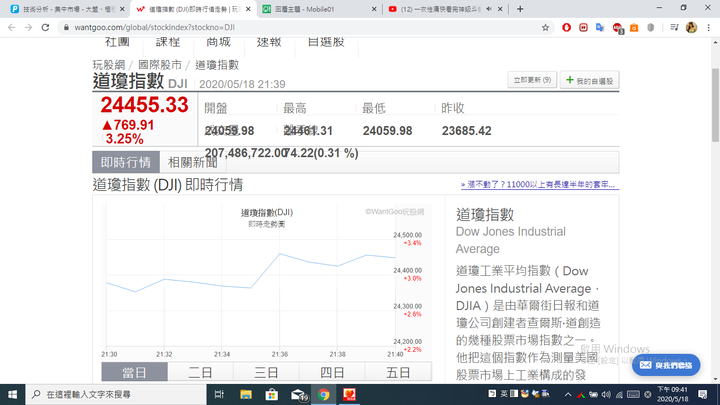Bookmark this page with the star icon
Viewport: 720px width, 405px height.
click(545, 28)
